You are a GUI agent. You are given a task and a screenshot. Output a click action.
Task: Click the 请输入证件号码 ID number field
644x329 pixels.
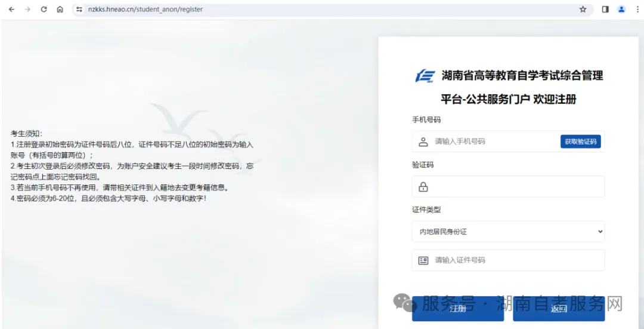click(513, 260)
